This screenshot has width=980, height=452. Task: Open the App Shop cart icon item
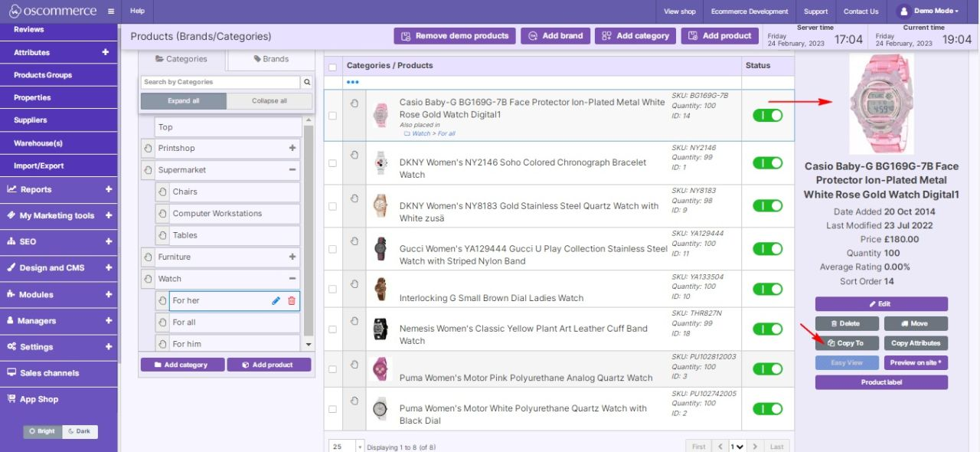point(12,399)
